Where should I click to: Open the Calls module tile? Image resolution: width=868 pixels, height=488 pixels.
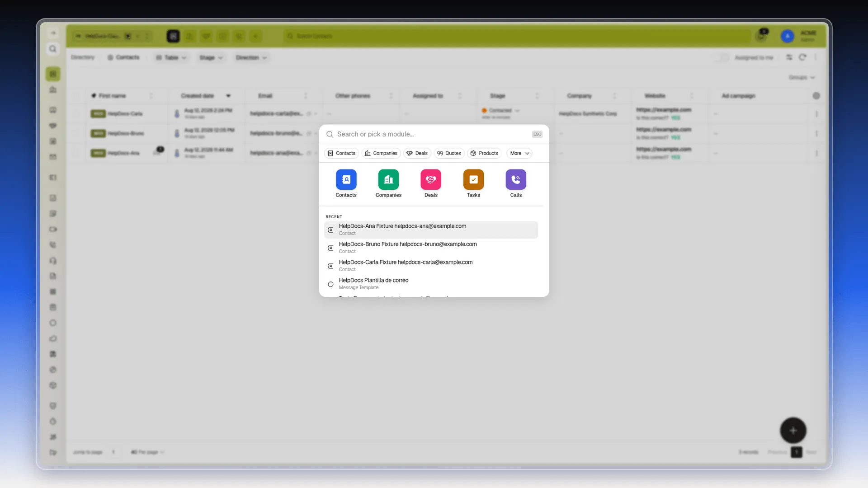(x=516, y=183)
